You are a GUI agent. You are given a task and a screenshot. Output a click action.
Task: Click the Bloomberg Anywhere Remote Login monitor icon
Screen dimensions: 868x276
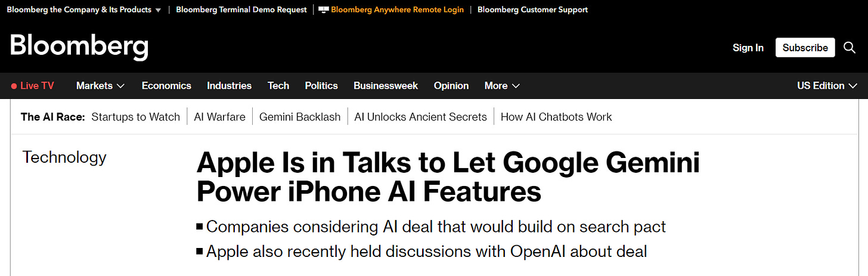tap(324, 10)
